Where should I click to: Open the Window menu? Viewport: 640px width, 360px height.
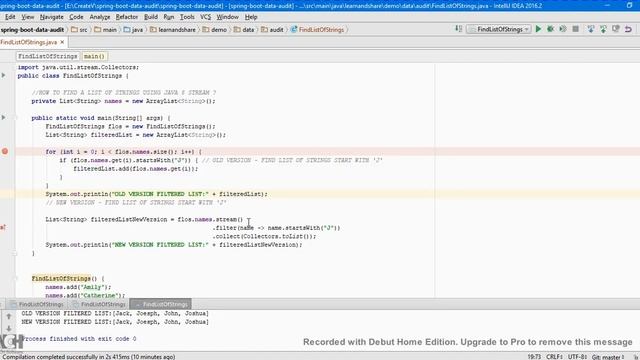tap(227, 17)
